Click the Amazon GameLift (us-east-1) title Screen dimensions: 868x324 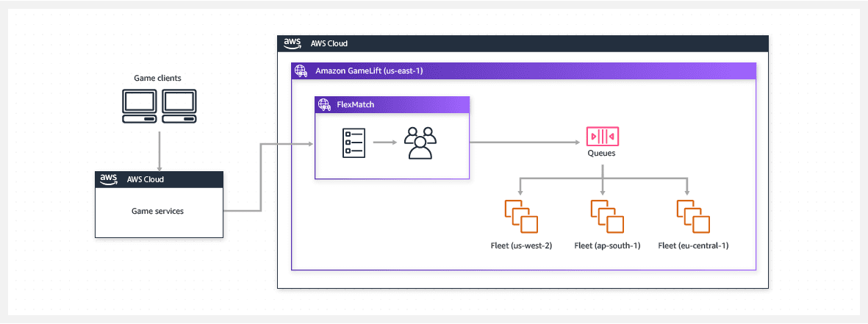(x=369, y=71)
